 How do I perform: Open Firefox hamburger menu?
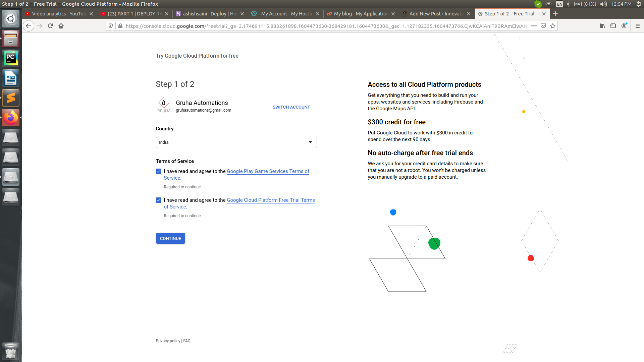(638, 26)
